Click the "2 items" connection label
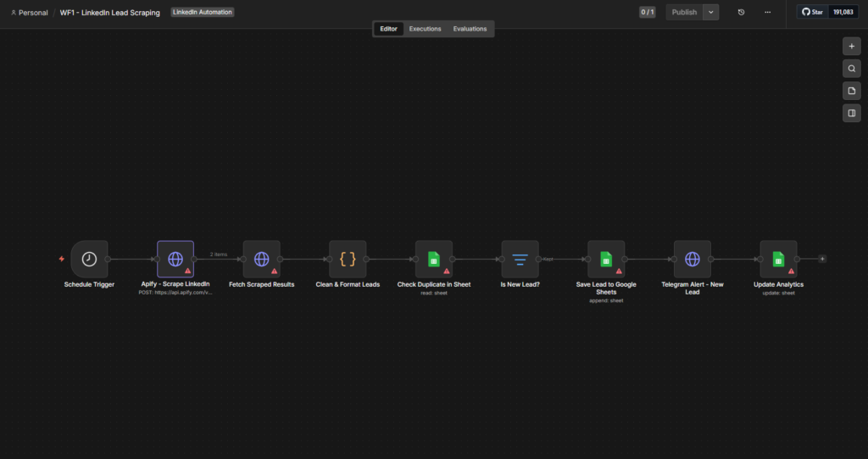The height and width of the screenshot is (459, 868). tap(219, 255)
